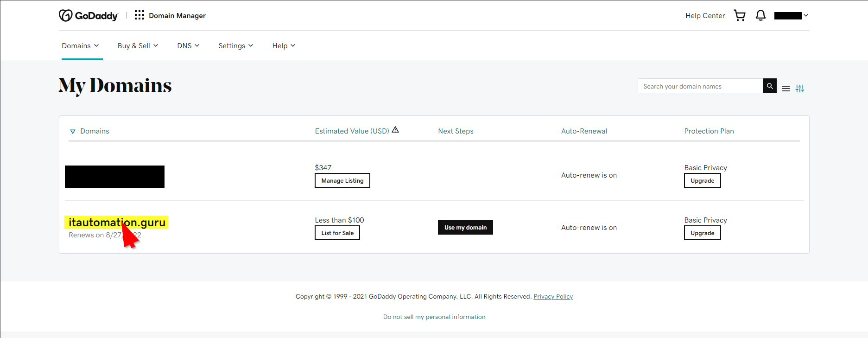Click the Use my domain button
This screenshot has width=868, height=338.
point(465,227)
